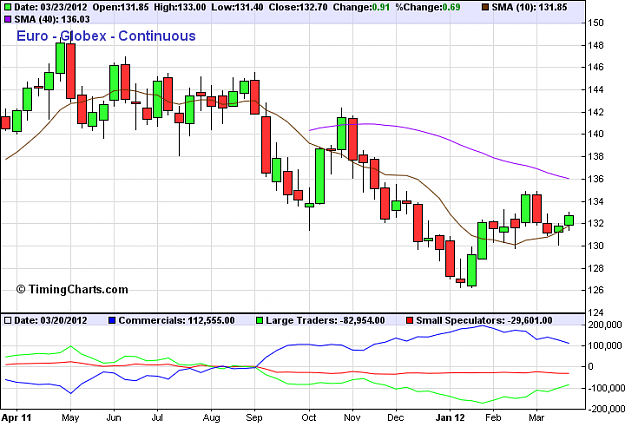Click the 128 price axis label
Screen dimensions: 625x440
coord(596,268)
